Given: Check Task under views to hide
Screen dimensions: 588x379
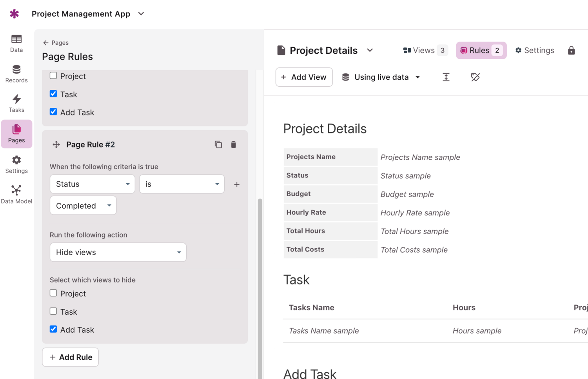Looking at the screenshot, I should [x=53, y=311].
